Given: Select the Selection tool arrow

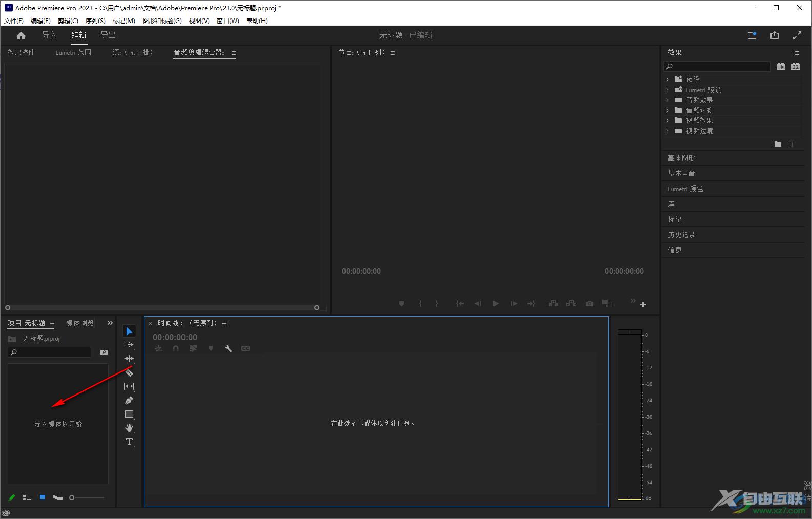Looking at the screenshot, I should pyautogui.click(x=129, y=331).
